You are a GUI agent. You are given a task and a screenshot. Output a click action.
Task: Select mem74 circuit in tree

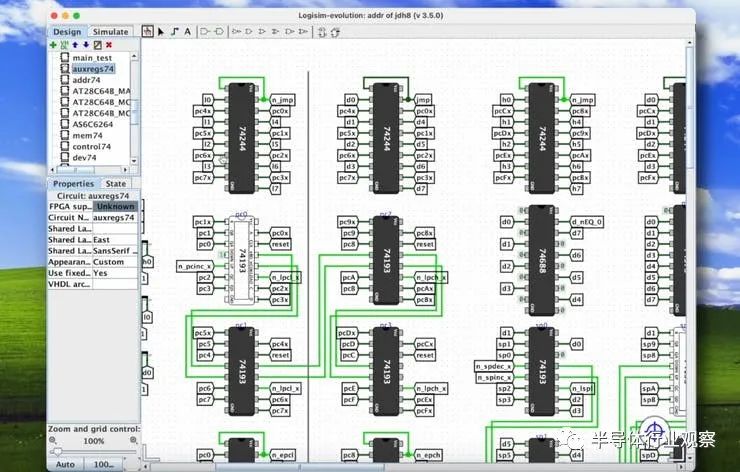[87, 135]
